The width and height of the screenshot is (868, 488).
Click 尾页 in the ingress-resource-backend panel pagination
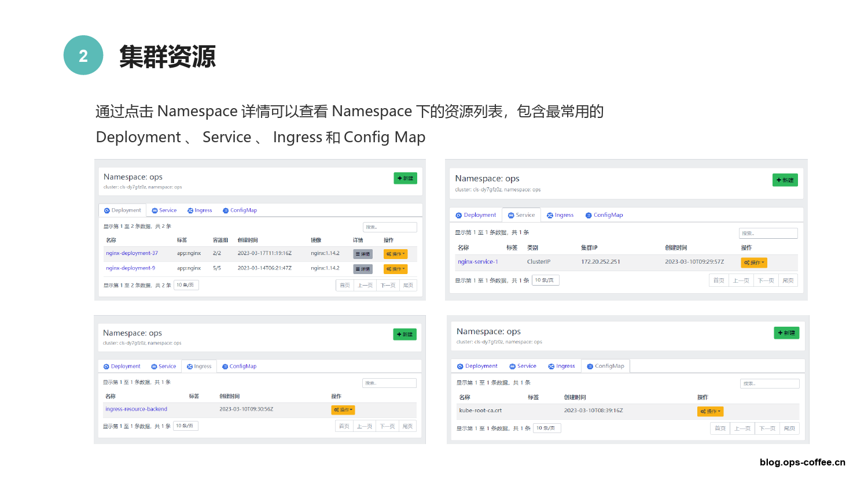tap(407, 426)
